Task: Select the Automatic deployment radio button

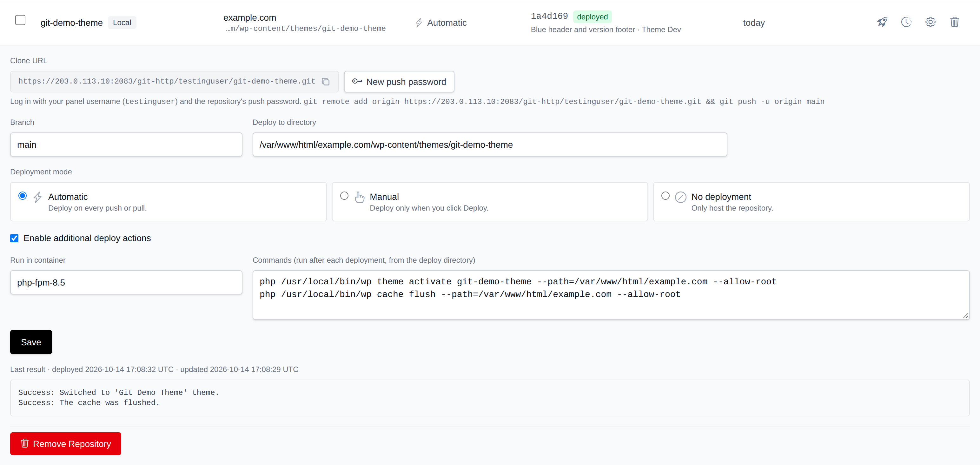Action: [23, 196]
